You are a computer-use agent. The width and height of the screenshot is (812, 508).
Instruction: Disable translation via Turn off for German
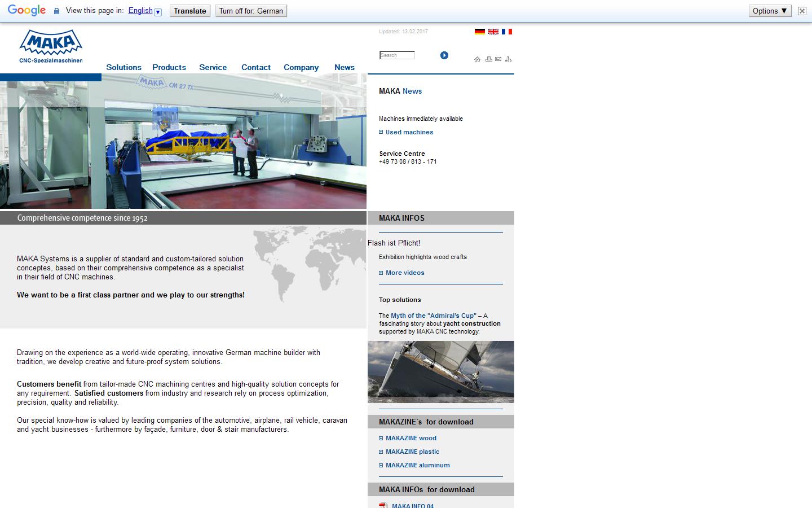click(x=251, y=10)
